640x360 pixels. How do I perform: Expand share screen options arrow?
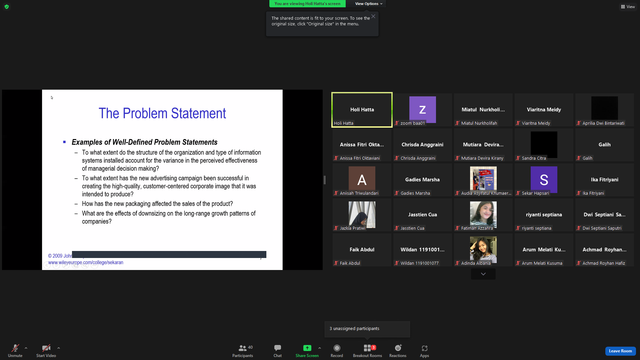pos(319,348)
